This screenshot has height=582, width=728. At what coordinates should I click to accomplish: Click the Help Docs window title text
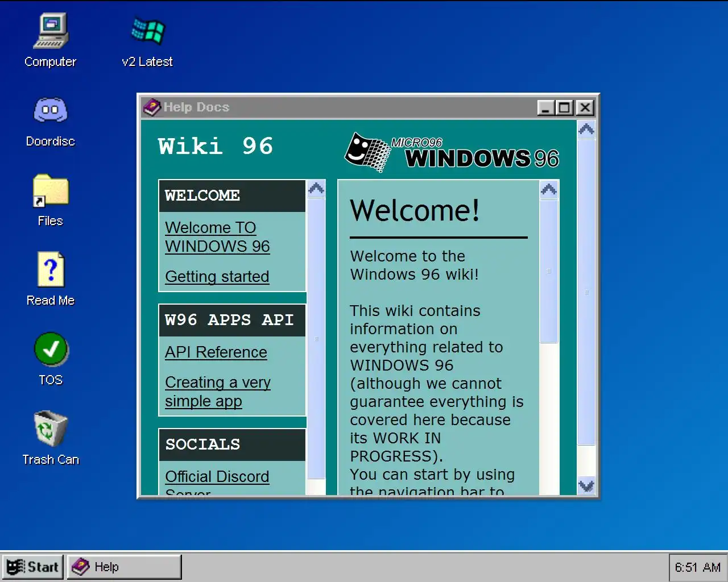tap(196, 107)
